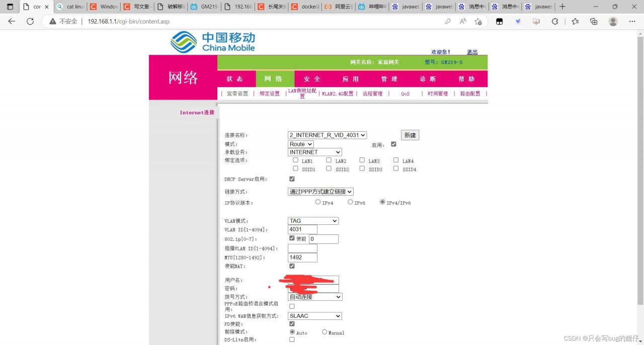The height and width of the screenshot is (345, 644).
Task: Toggle the DHCP Server 启用 checkbox
Action: tap(292, 179)
